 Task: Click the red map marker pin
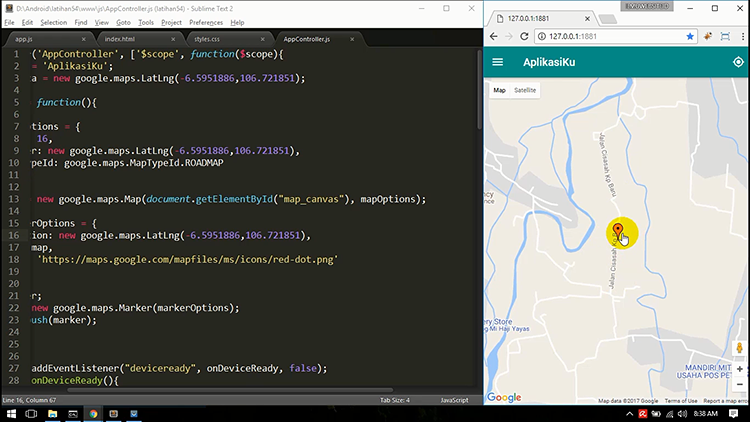tap(618, 231)
